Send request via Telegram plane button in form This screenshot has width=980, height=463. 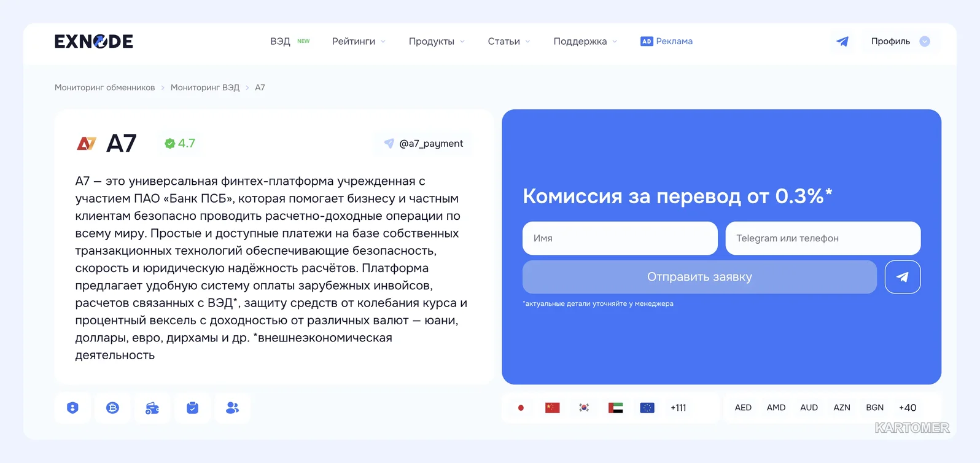pyautogui.click(x=903, y=277)
